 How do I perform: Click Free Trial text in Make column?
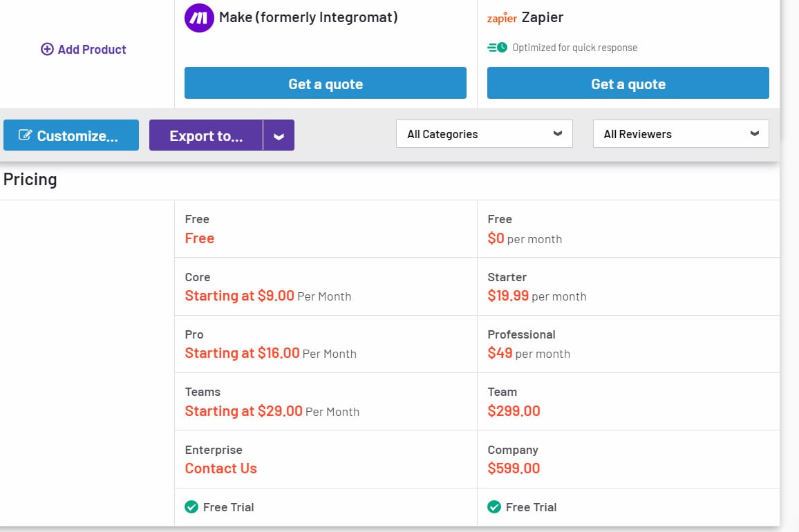(228, 507)
